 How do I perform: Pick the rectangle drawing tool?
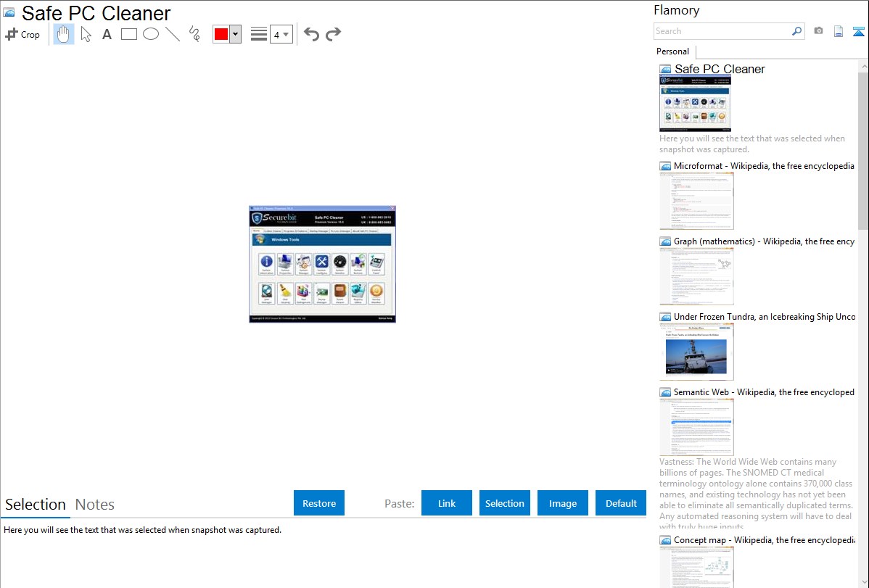129,34
